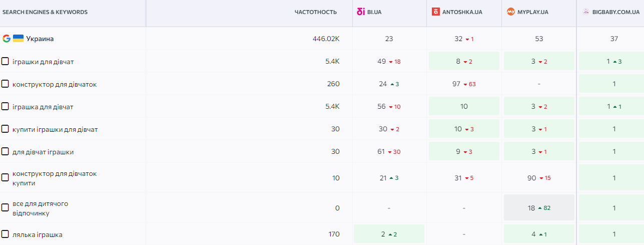Click the Google search engine icon
644x245 pixels.
(x=7, y=39)
